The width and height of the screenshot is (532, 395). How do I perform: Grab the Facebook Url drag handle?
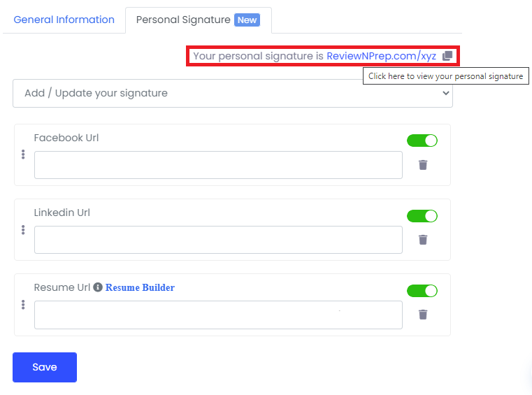[x=23, y=155]
